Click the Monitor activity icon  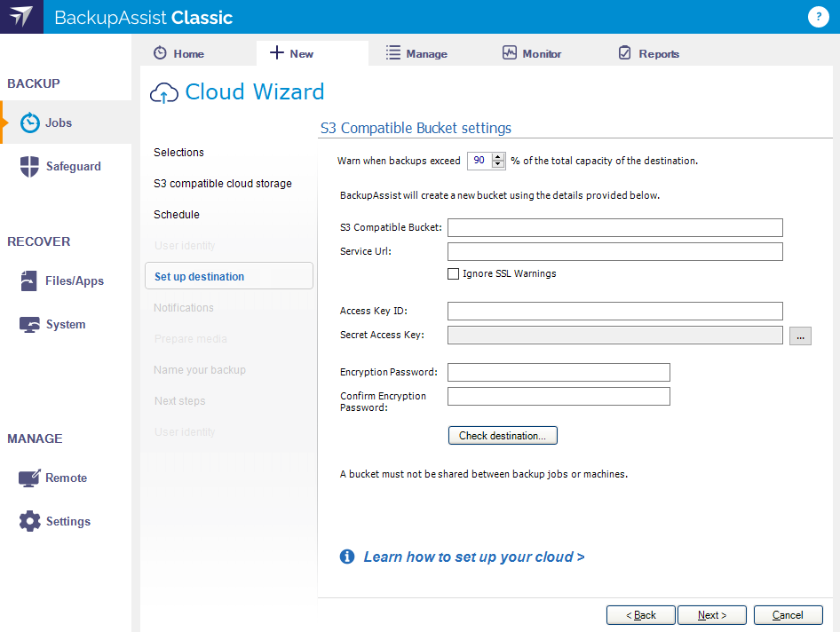510,52
